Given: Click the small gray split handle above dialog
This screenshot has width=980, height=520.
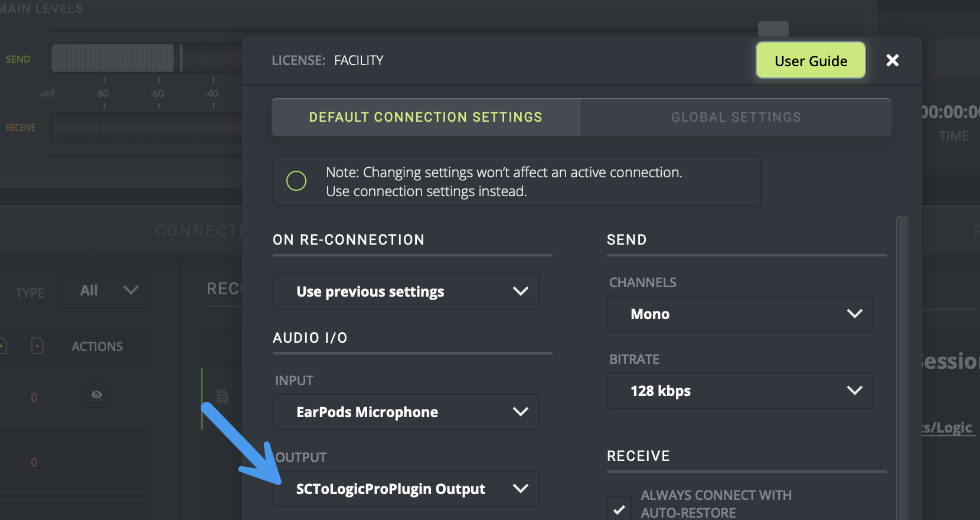Looking at the screenshot, I should coord(773,28).
